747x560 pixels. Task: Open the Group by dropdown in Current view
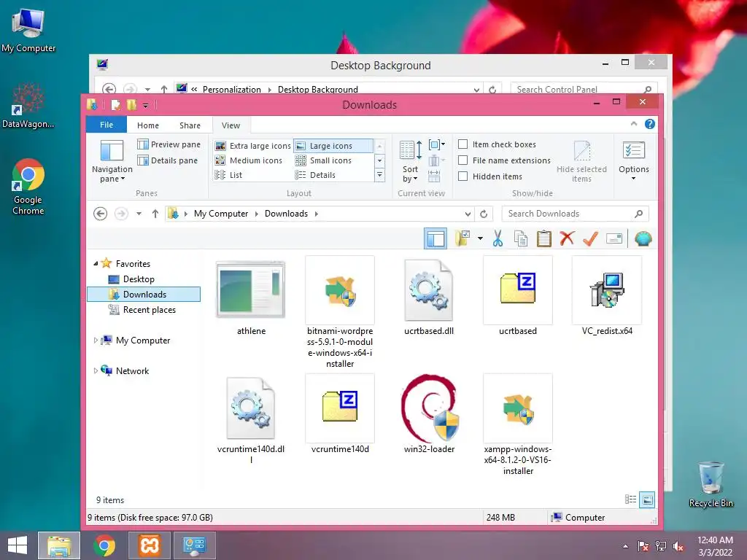click(x=436, y=144)
